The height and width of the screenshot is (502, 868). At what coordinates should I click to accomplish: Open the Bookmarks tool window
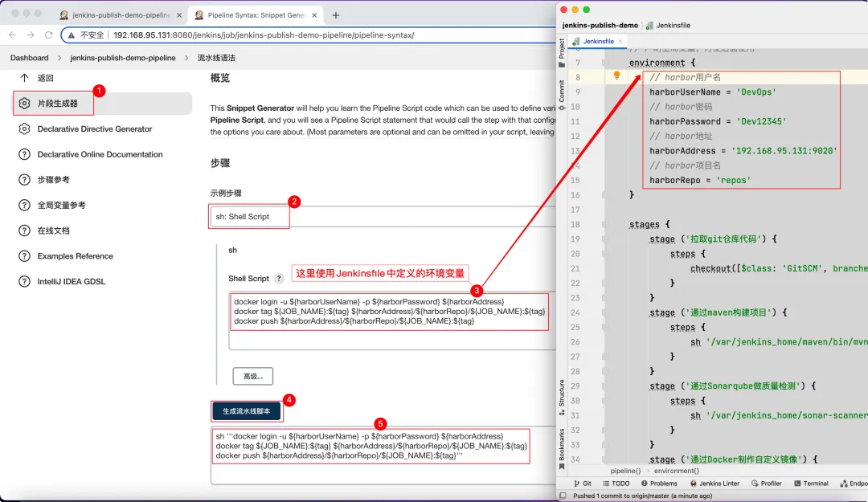[561, 448]
